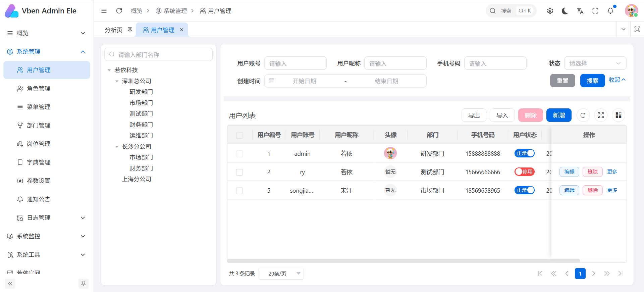
Task: Open the 状态 status dropdown
Action: [x=595, y=63]
